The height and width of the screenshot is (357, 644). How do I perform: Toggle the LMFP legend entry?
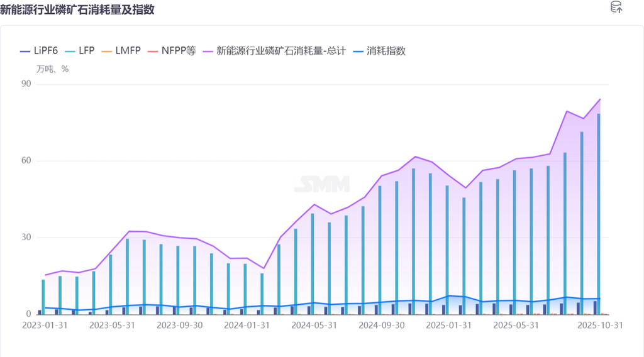click(x=121, y=51)
